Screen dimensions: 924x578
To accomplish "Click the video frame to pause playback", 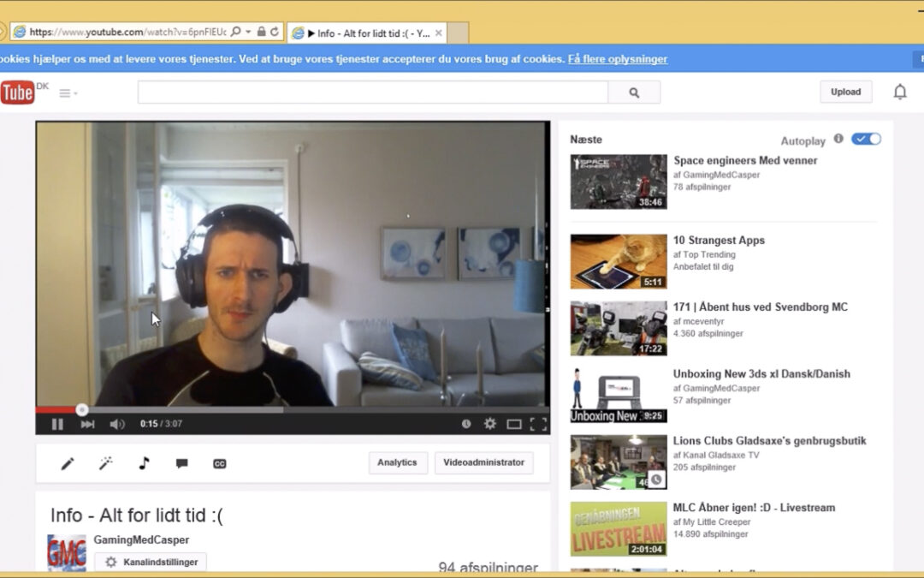I will 293,264.
